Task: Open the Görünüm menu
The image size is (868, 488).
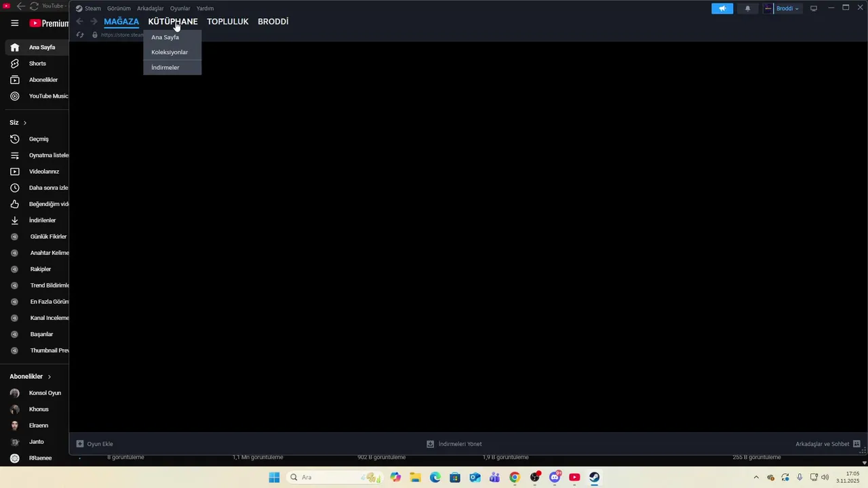Action: [x=119, y=8]
